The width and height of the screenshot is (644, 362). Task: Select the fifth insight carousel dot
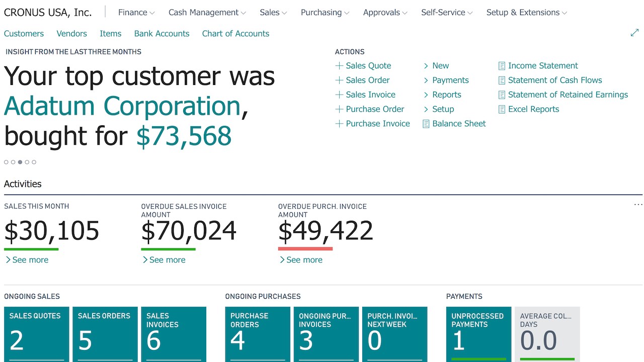point(34,162)
